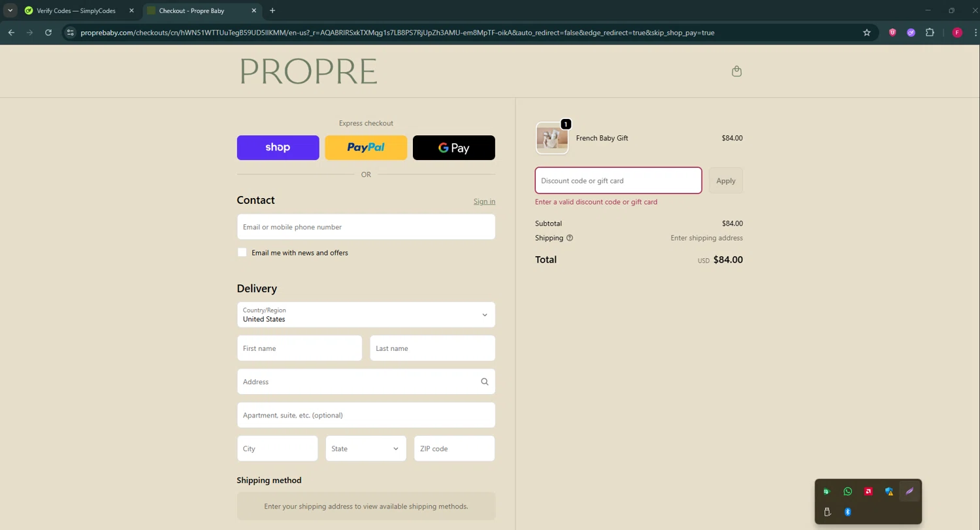Click the Bluetooth tray icon
Viewport: 980px width, 530px height.
[x=847, y=512]
